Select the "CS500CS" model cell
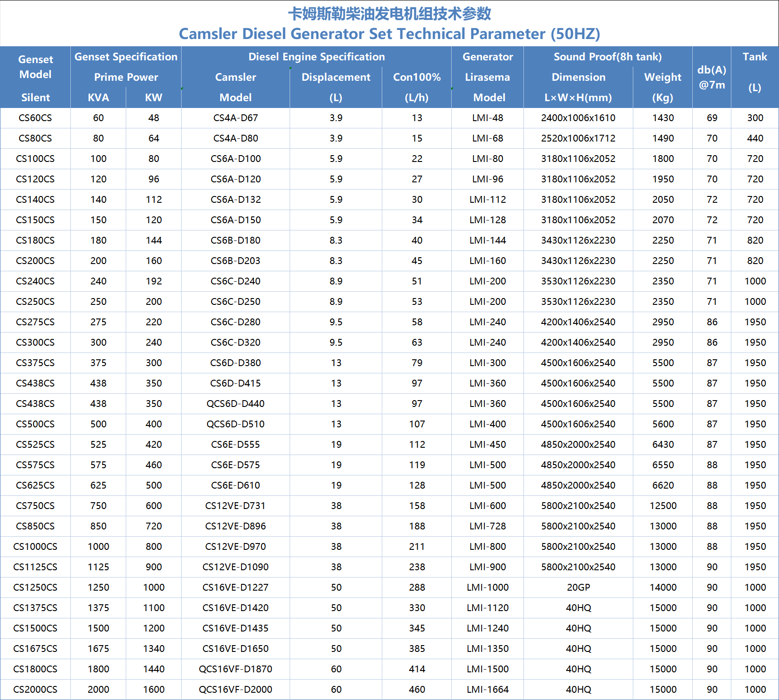This screenshot has height=700, width=779. 35,424
